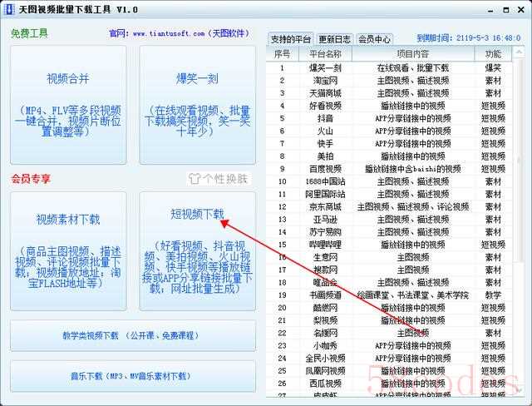This screenshot has width=532, height=406.
Task: Open 视频素材下载 member feature
Action: [68, 251]
